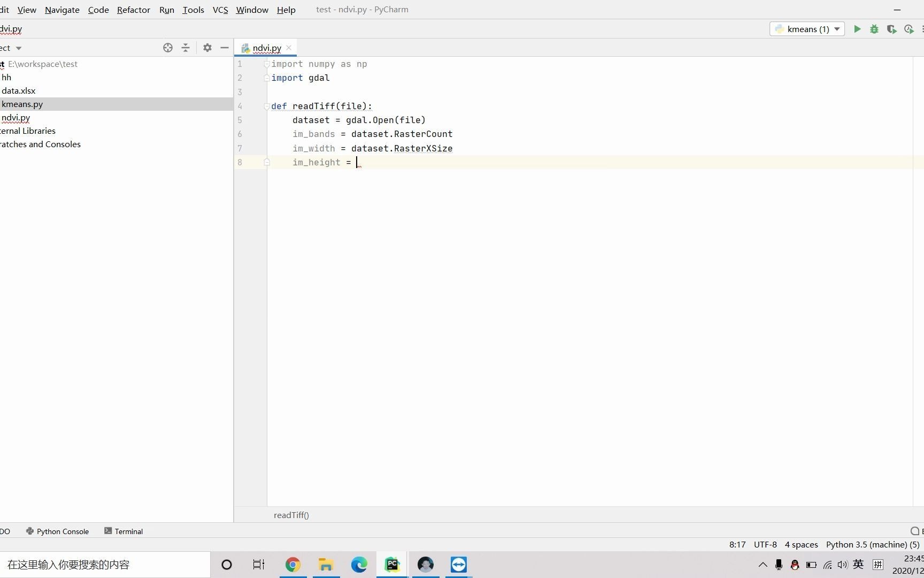Switch to the ndvi.py editor tab
This screenshot has width=924, height=578.
[x=266, y=48]
